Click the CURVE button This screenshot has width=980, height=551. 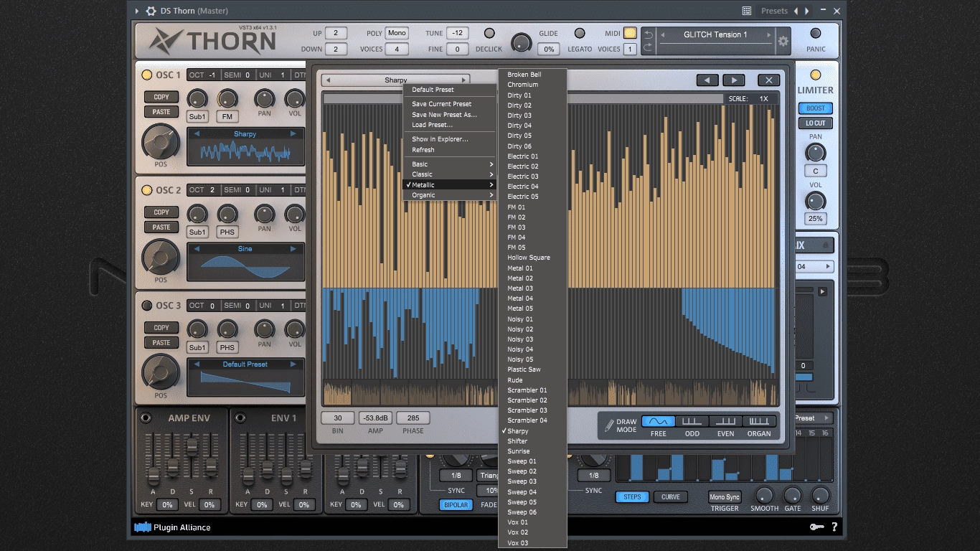(671, 496)
